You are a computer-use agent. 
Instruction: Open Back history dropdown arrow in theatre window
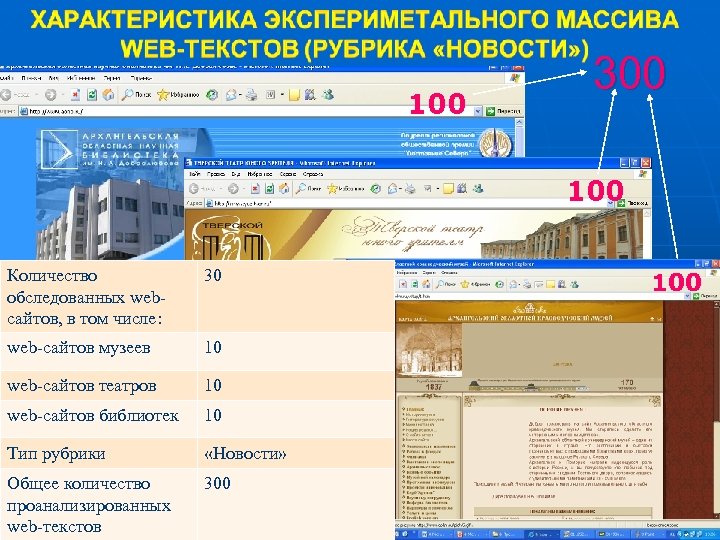220,189
